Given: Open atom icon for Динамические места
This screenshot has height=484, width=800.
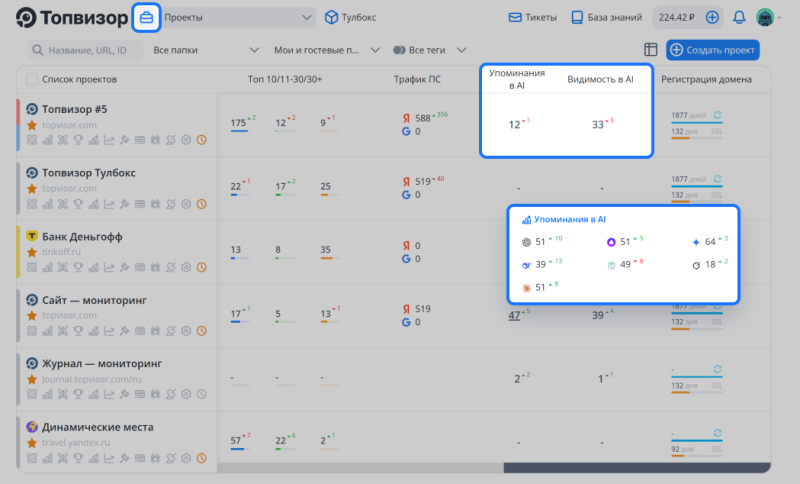Looking at the screenshot, I should coord(32,458).
